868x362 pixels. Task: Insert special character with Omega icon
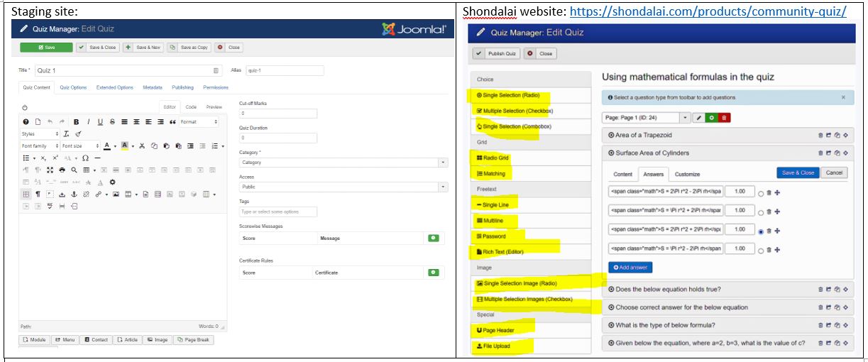click(86, 158)
